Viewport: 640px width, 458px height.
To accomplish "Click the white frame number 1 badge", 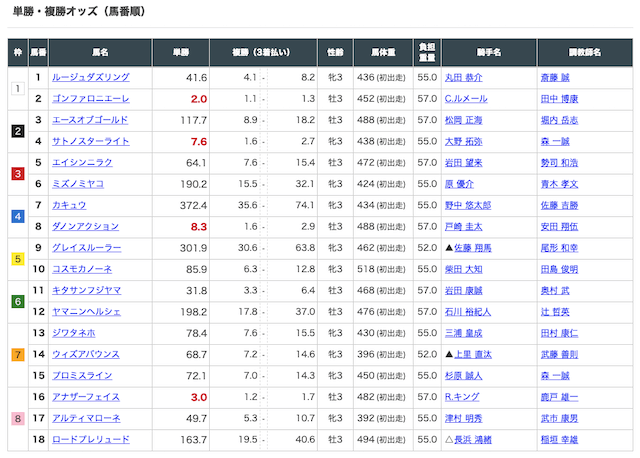I will pos(17,88).
